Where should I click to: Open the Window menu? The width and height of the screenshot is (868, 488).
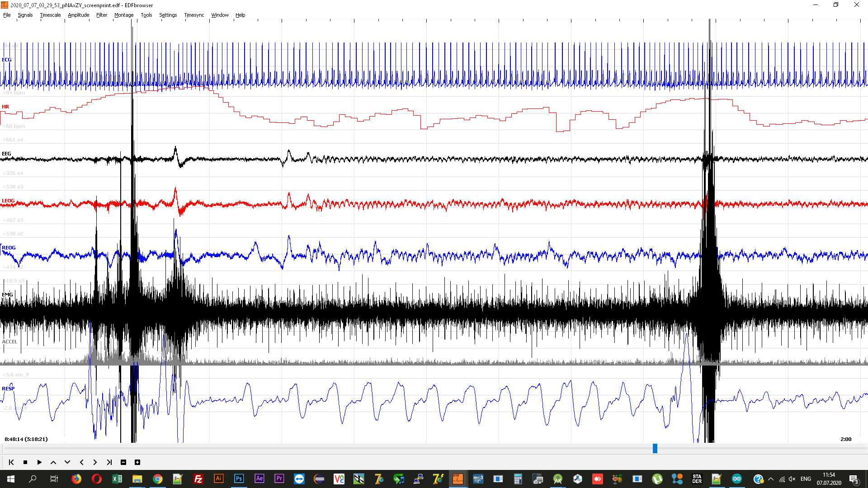pos(220,15)
